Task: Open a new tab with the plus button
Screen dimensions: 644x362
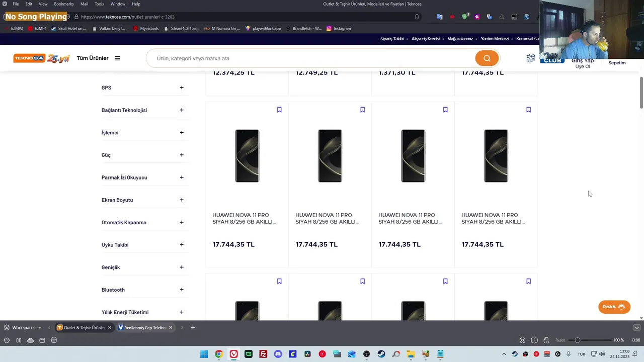Action: point(193,328)
